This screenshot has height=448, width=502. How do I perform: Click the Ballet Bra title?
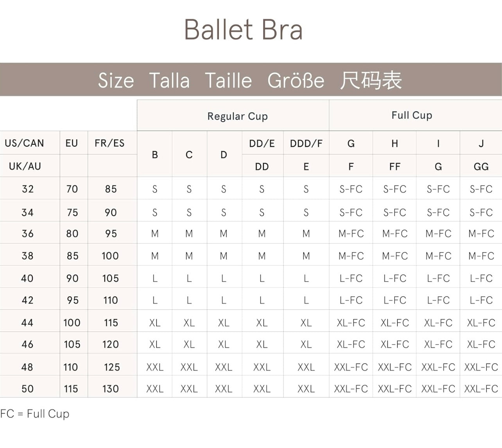243,30
